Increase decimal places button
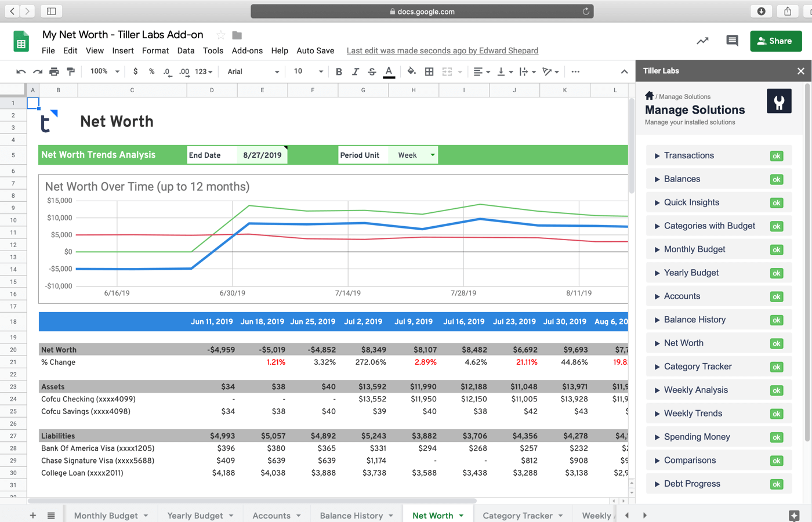Viewport: 812px width, 522px height. point(184,72)
